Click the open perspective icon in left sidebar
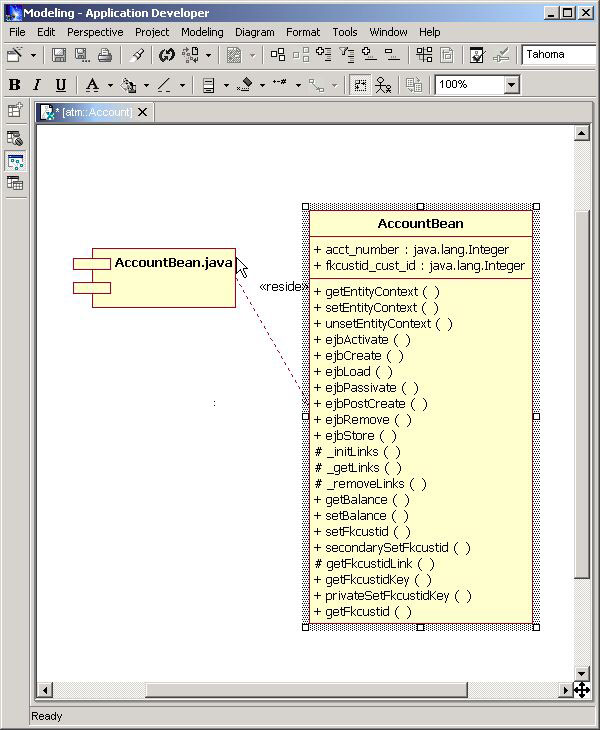The height and width of the screenshot is (730, 600). [x=15, y=110]
